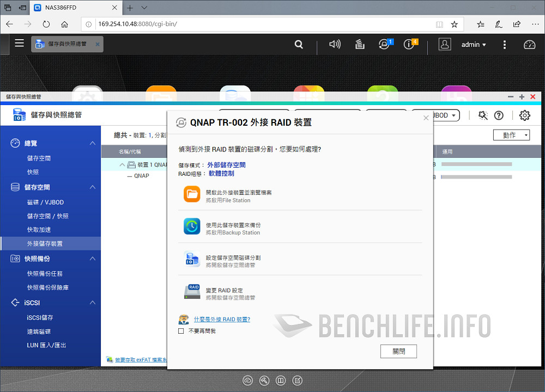Viewport: 545px width, 392px height.
Task: Open the 動作 action dropdown
Action: 511,135
